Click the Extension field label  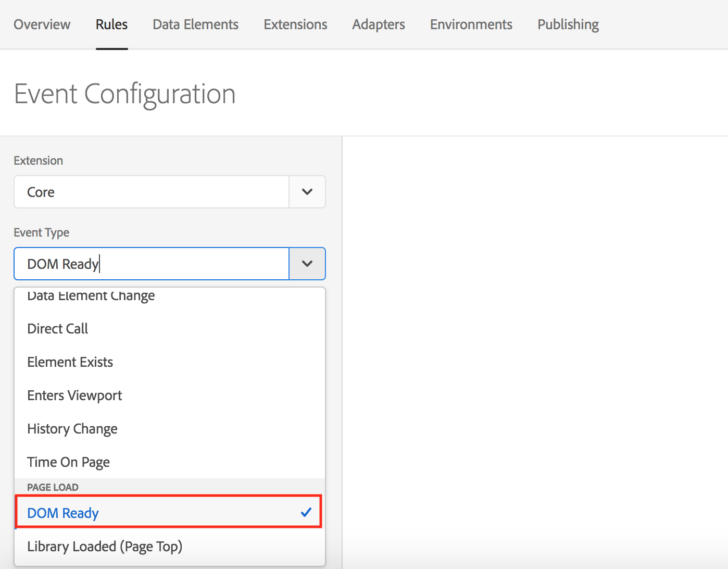click(x=38, y=160)
